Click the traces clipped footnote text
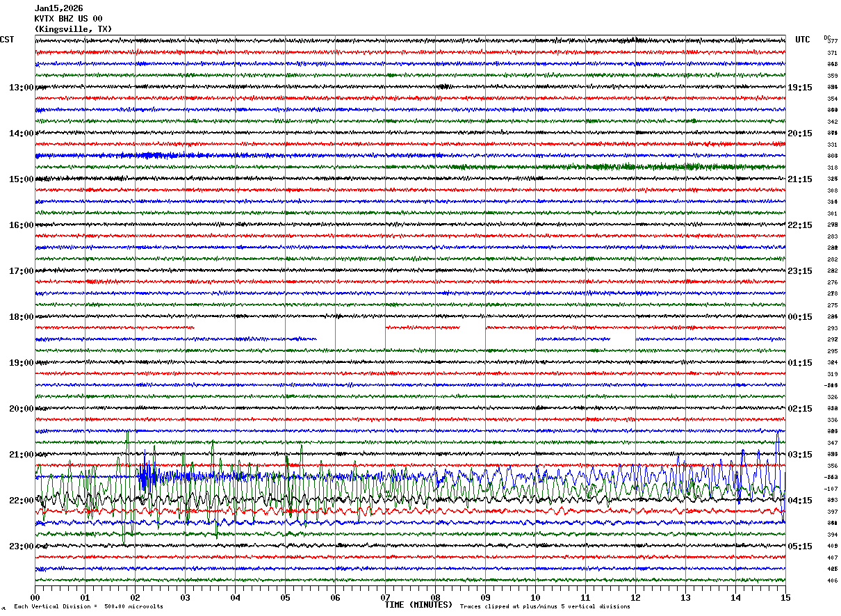This screenshot has width=841, height=616. click(x=545, y=606)
